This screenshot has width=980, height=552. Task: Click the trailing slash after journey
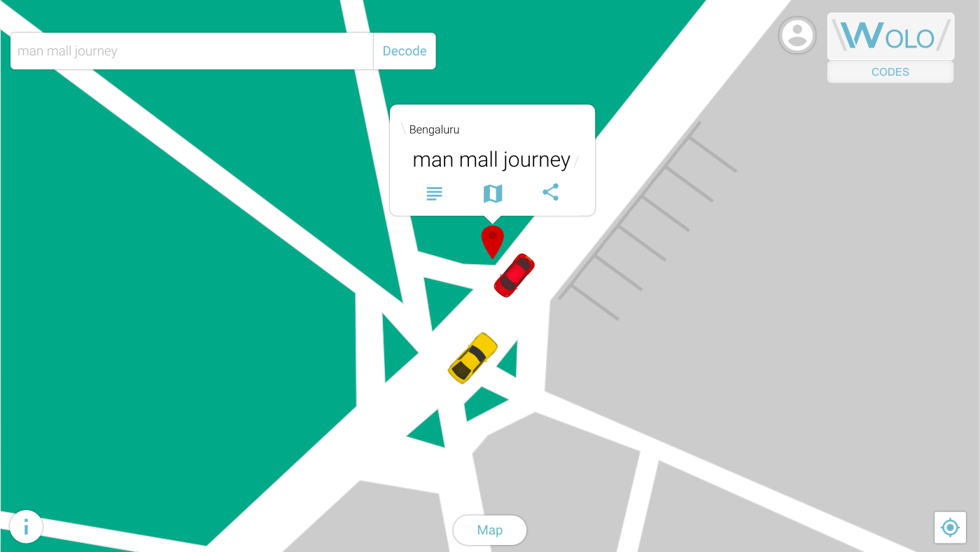(x=576, y=163)
